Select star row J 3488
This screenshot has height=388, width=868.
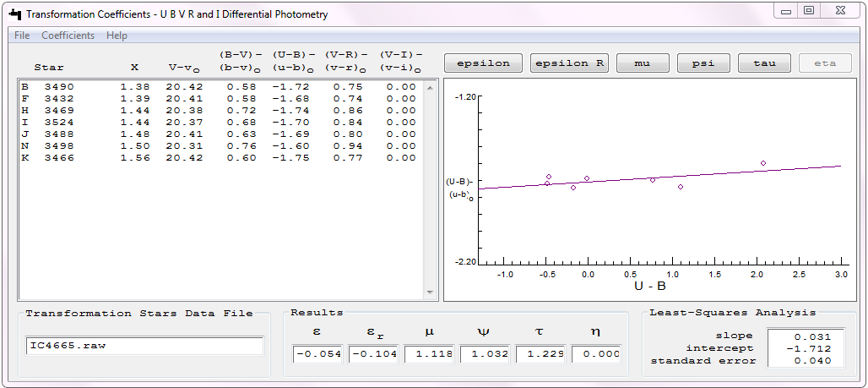[x=219, y=134]
